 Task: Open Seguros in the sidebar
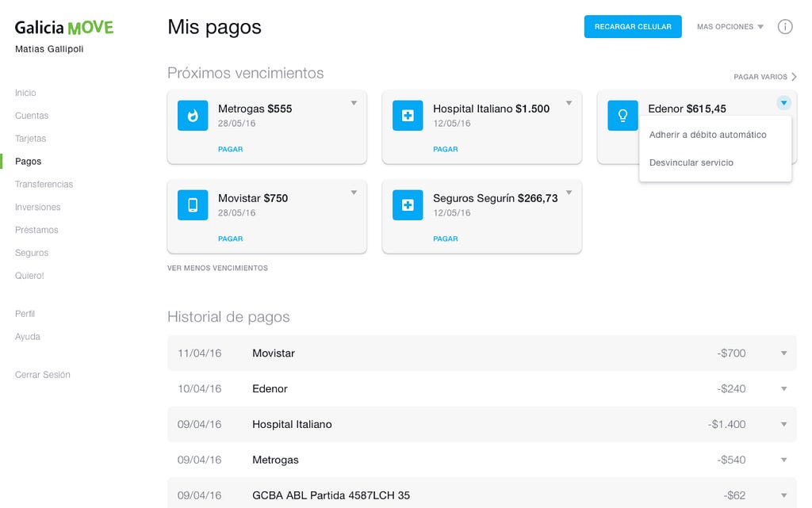pos(32,253)
